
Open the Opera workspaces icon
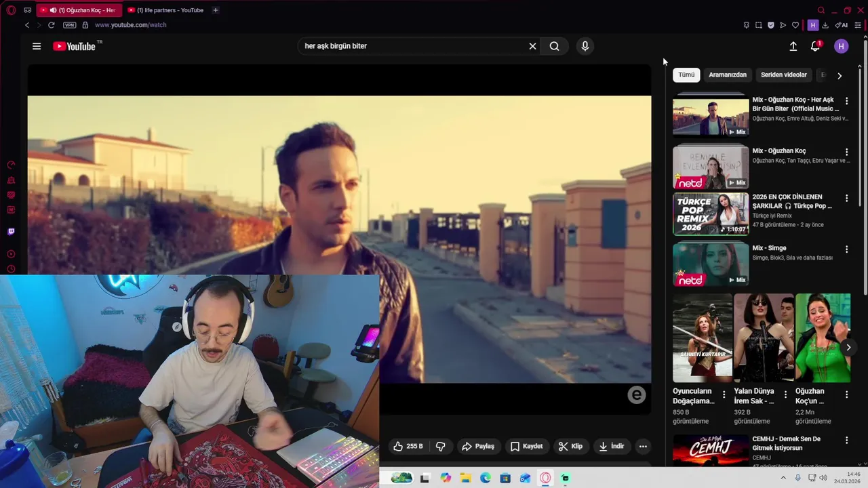click(x=27, y=10)
